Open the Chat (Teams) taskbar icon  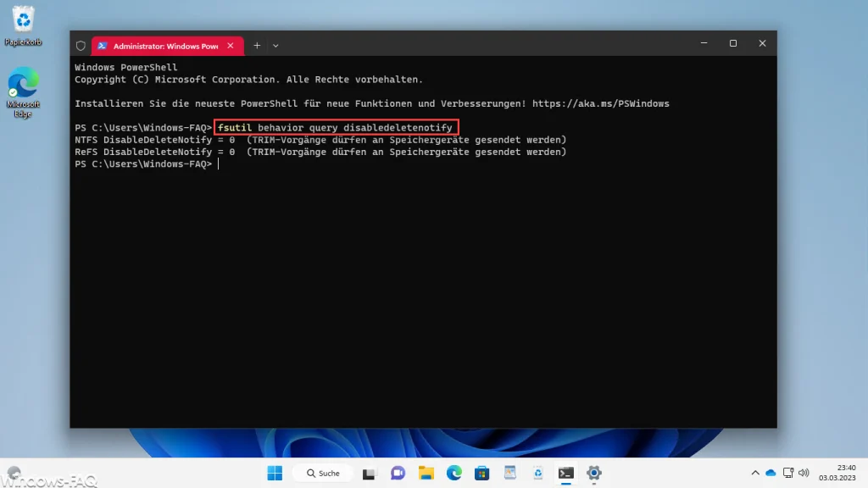point(398,473)
